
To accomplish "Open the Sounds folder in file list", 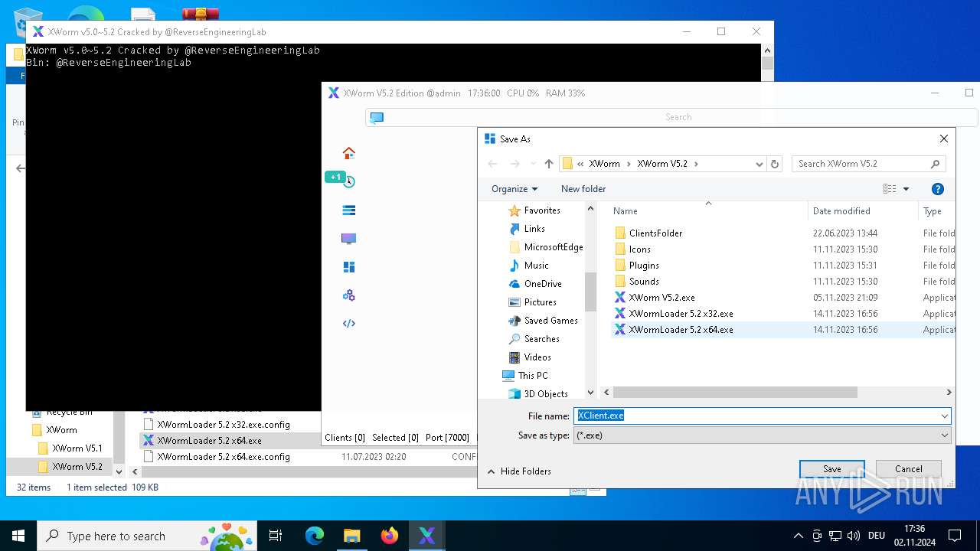I will click(x=644, y=282).
